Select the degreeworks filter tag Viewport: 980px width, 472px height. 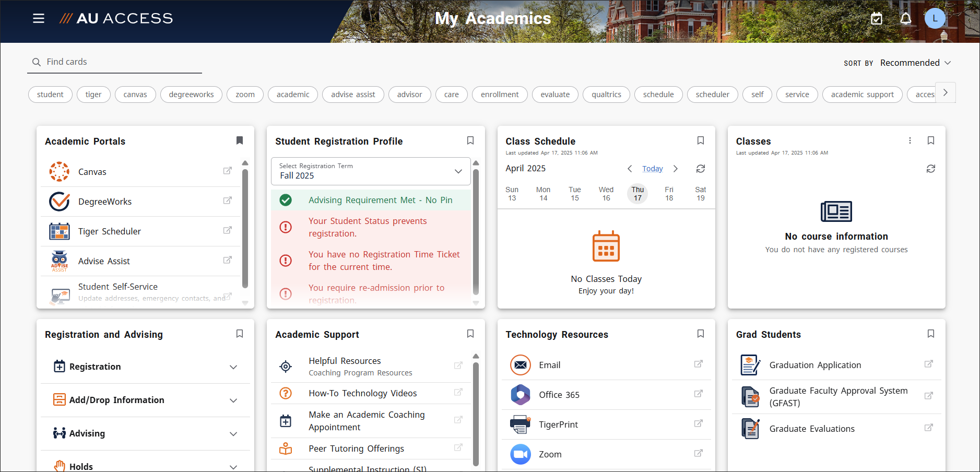(x=191, y=95)
